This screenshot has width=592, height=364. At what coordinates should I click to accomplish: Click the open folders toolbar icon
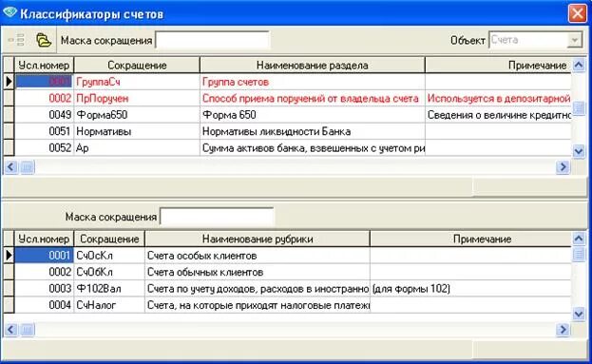point(44,40)
